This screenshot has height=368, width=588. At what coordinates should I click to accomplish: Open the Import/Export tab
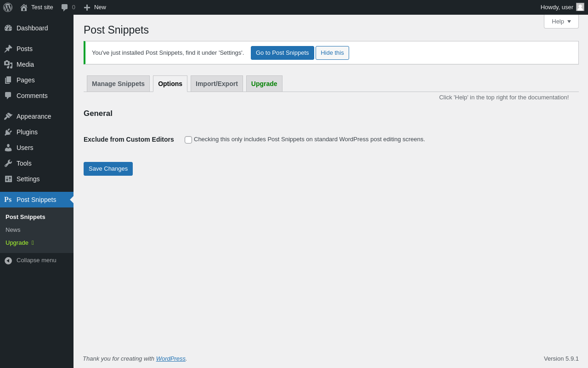pyautogui.click(x=217, y=84)
